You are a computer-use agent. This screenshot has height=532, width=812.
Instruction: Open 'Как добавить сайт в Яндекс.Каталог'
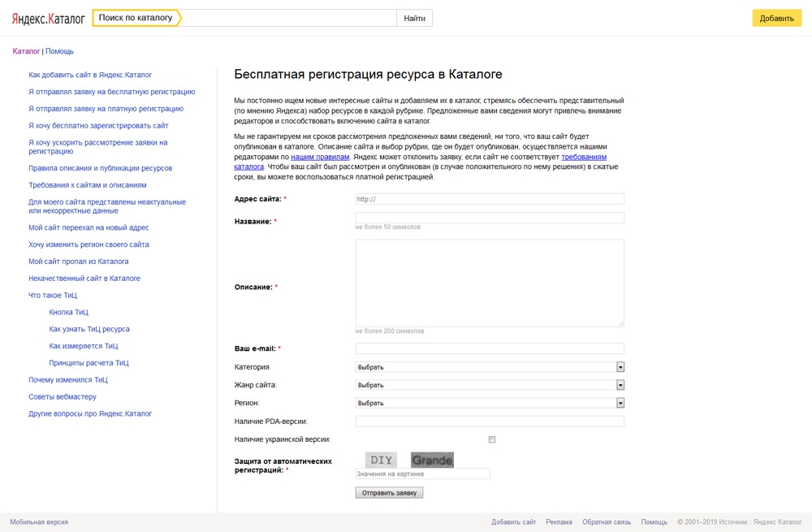[90, 75]
